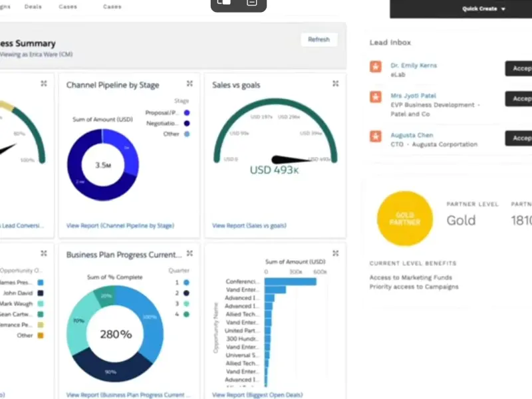Expand the Sales vs goals chart
532x399 pixels.
[335, 84]
